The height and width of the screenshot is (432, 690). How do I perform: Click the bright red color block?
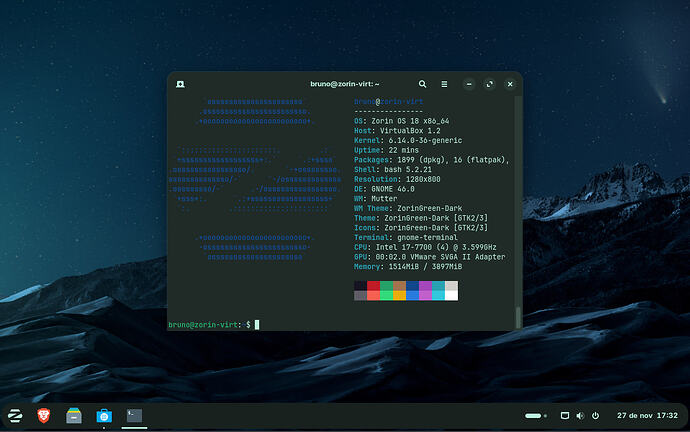pos(373,295)
